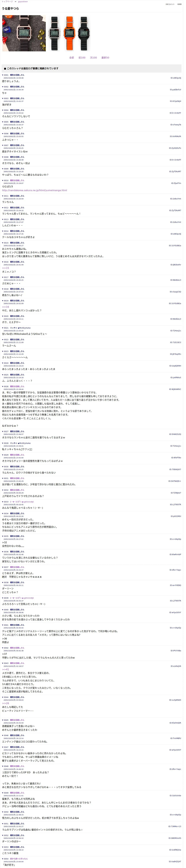Click the >32 reference in post 0035
Screen dimensions: 186x868
point(4,542)
